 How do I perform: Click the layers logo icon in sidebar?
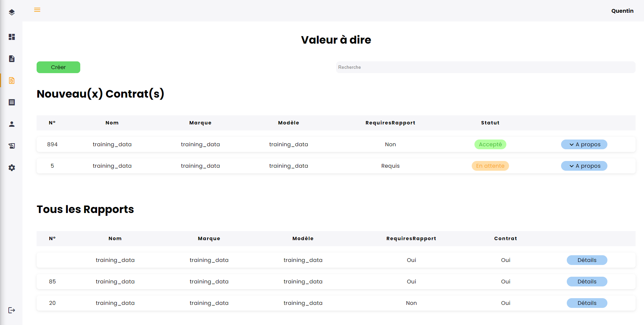pos(12,12)
